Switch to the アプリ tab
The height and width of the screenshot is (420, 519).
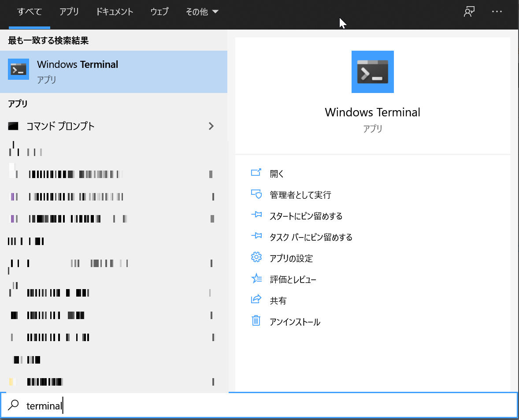click(x=69, y=12)
